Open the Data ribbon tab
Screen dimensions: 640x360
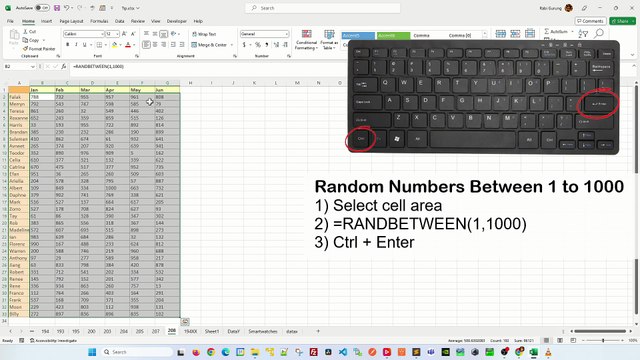click(120, 21)
